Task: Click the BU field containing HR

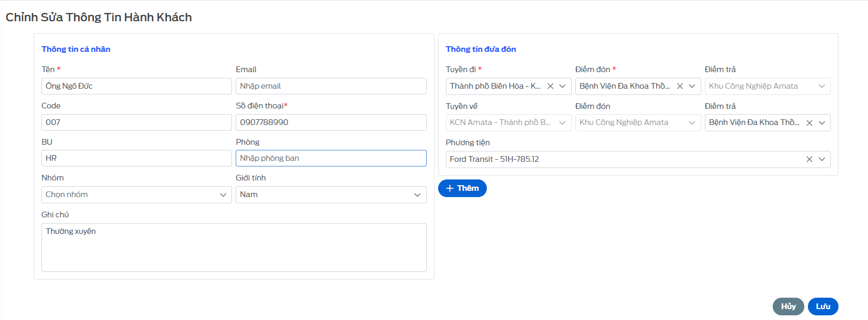Action: pyautogui.click(x=136, y=158)
